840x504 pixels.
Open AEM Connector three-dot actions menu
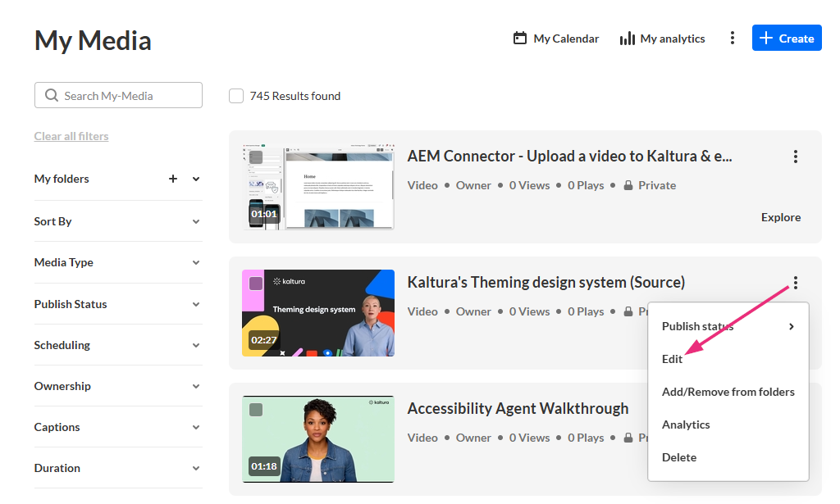point(796,157)
